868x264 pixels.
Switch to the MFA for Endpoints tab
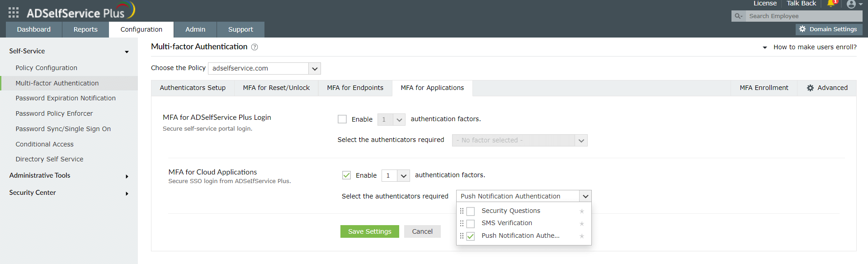click(x=355, y=88)
